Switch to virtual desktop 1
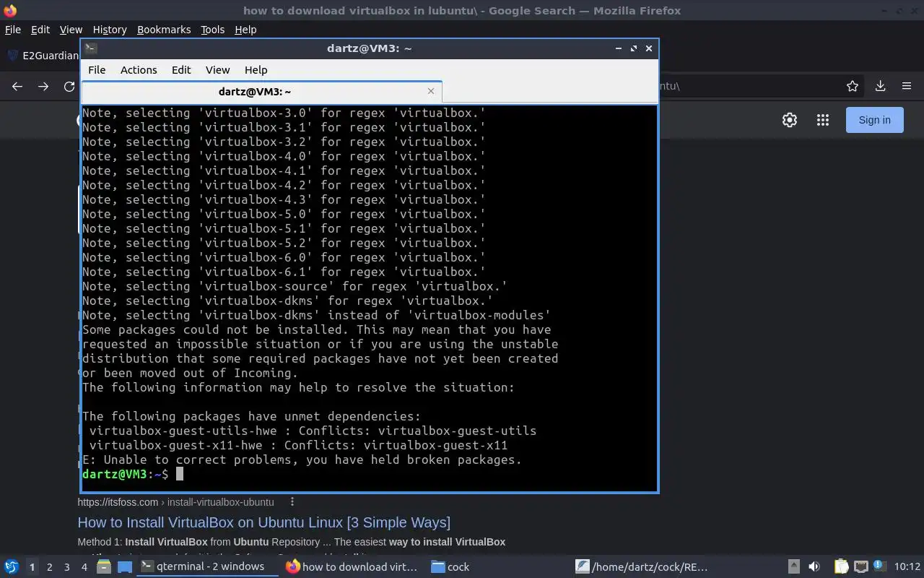The width and height of the screenshot is (924, 578). (32, 567)
